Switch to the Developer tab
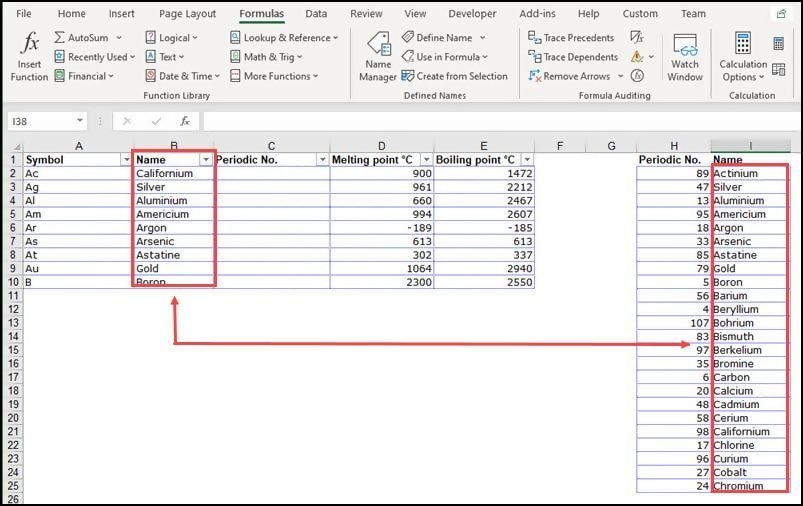Viewport: 803px width, 506px height. point(472,14)
